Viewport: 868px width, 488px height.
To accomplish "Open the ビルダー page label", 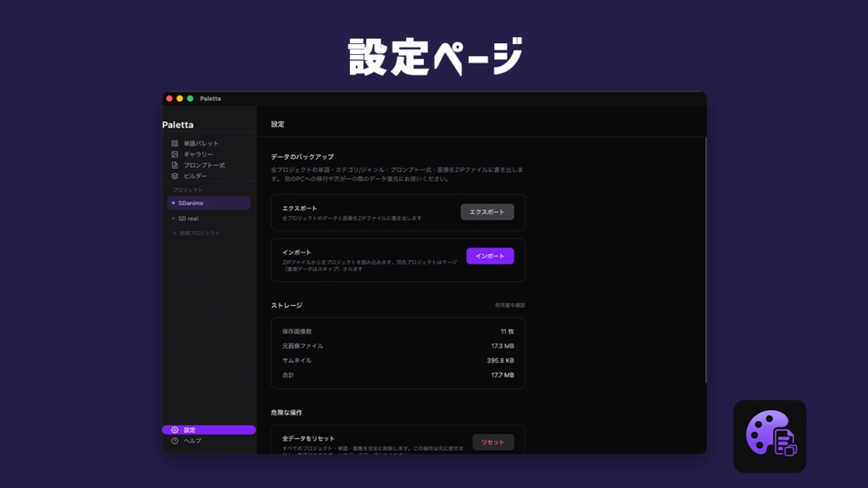I will 196,176.
